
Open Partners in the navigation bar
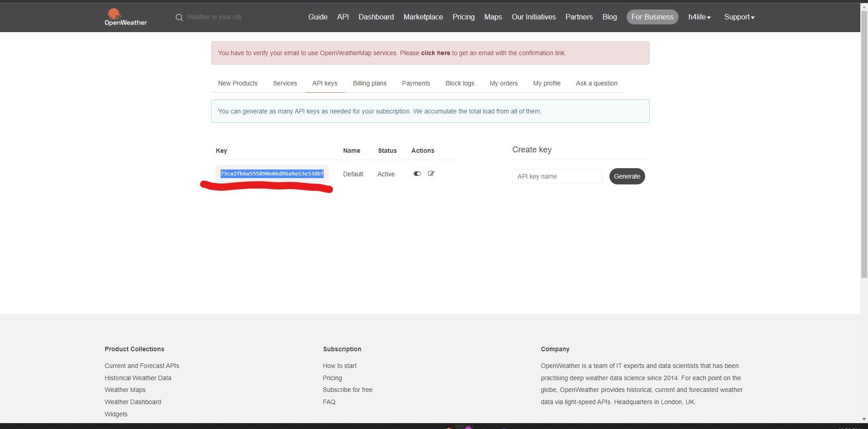tap(579, 17)
